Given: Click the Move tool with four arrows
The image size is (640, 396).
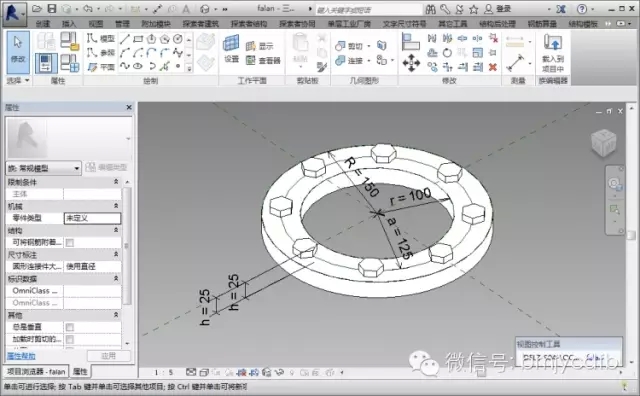Looking at the screenshot, I should [411, 63].
